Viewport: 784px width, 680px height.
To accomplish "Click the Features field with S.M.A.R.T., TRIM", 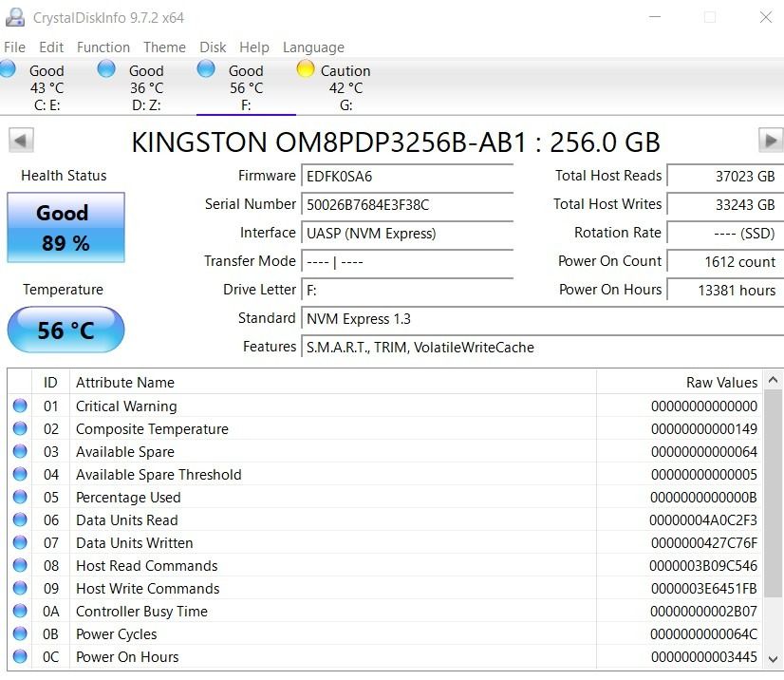I will click(543, 348).
